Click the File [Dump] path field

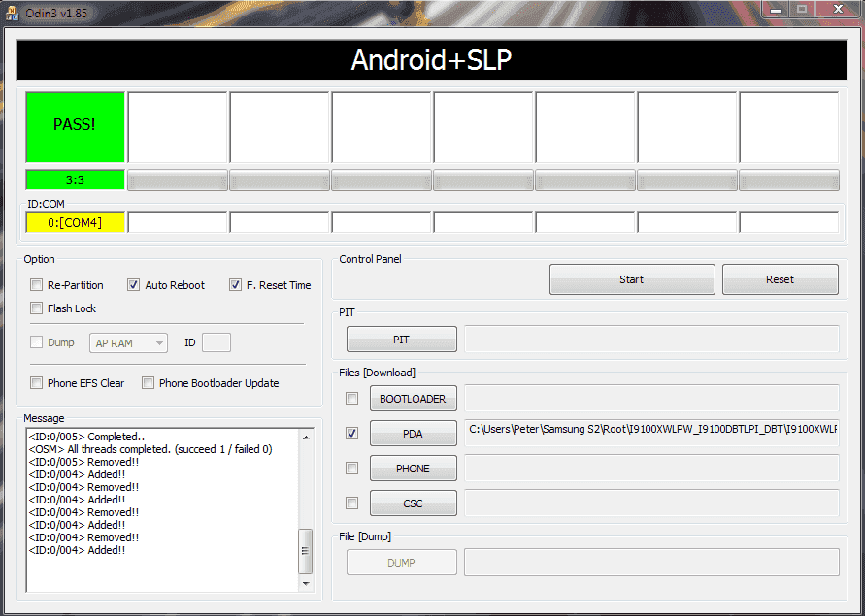[651, 562]
